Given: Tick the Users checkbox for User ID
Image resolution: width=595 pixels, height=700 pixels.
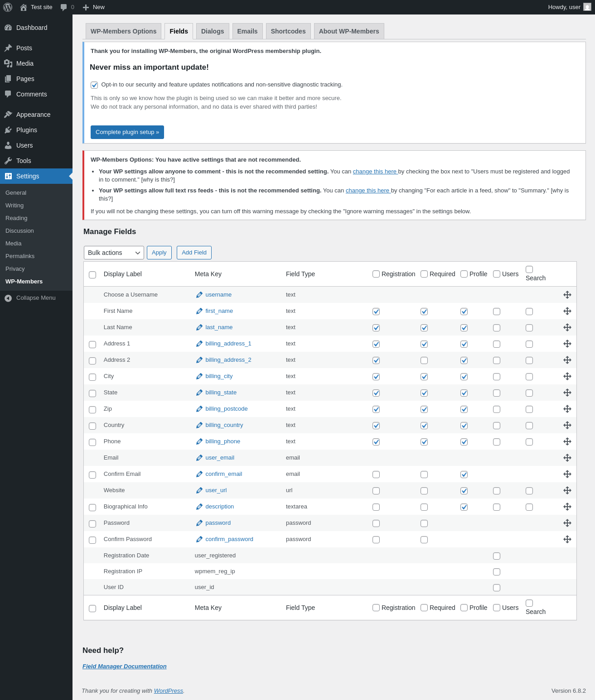Looking at the screenshot, I should (x=497, y=588).
